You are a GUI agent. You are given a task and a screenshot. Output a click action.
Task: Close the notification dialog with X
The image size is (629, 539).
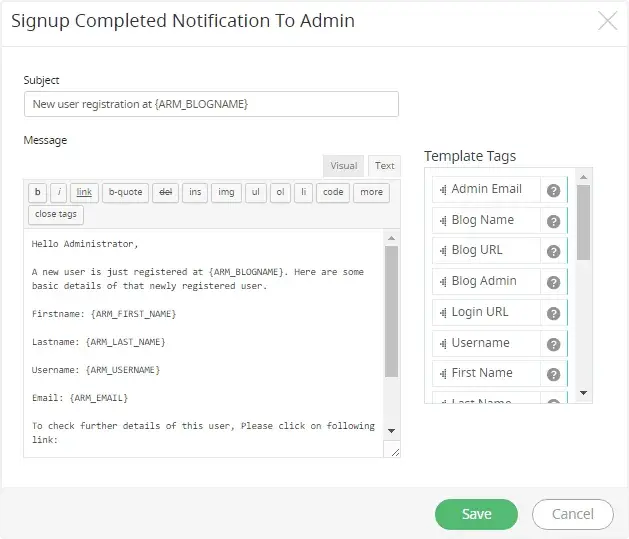click(x=607, y=21)
